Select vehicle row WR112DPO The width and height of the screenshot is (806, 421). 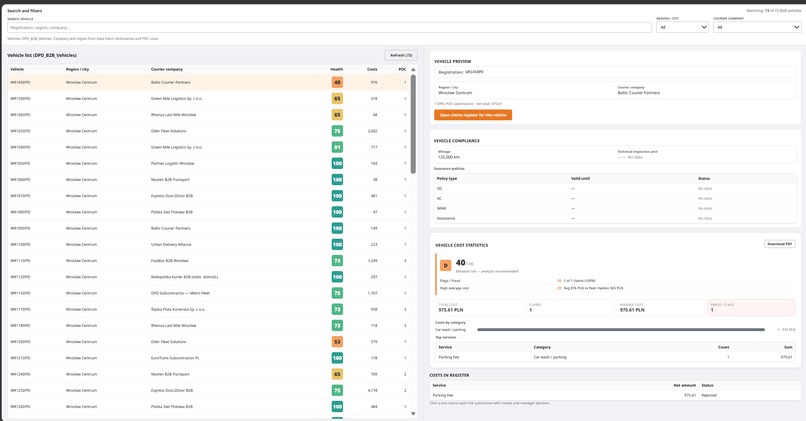click(208, 277)
